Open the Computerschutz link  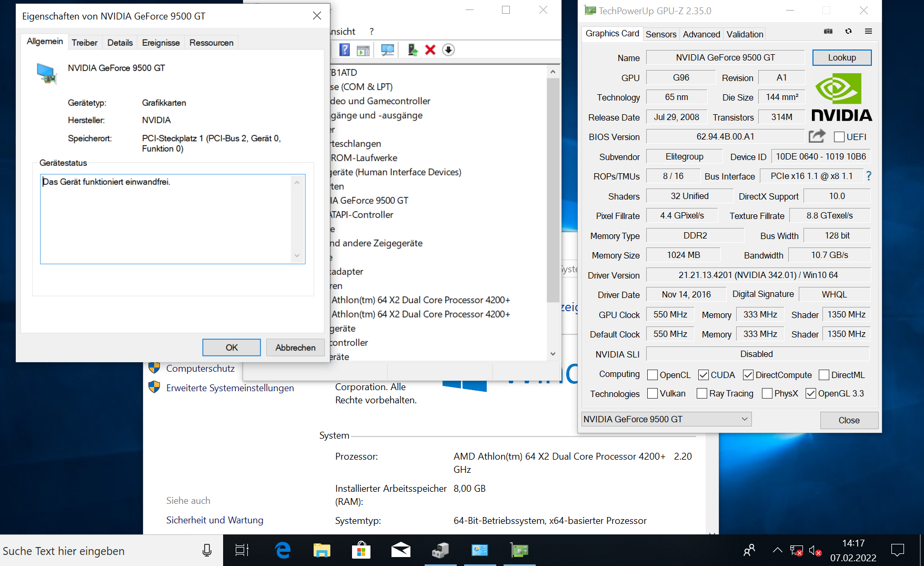200,369
